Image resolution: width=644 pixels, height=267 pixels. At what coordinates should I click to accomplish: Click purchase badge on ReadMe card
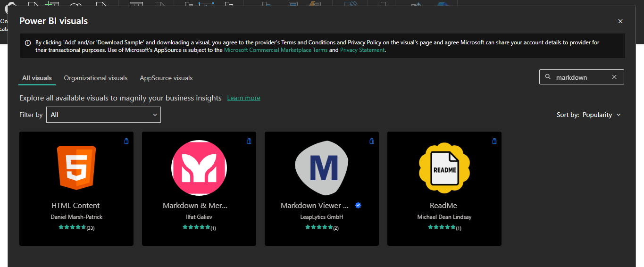pyautogui.click(x=494, y=141)
